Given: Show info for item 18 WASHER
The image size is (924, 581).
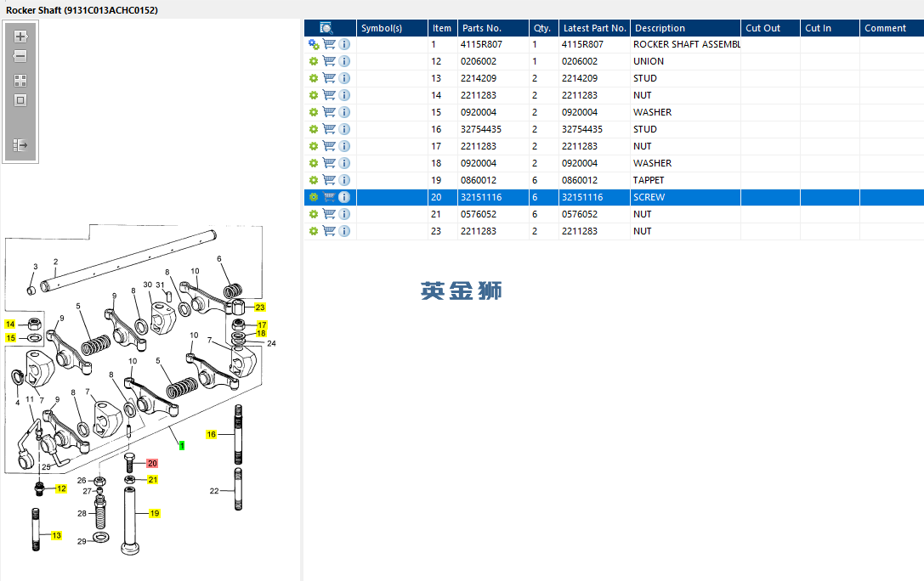Looking at the screenshot, I should (x=345, y=163).
